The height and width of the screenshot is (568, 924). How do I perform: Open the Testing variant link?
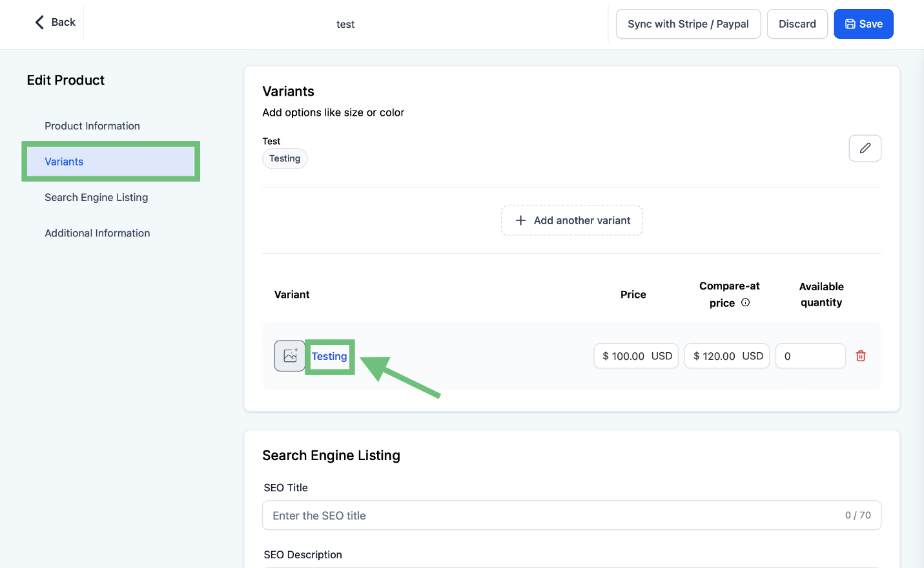point(329,356)
